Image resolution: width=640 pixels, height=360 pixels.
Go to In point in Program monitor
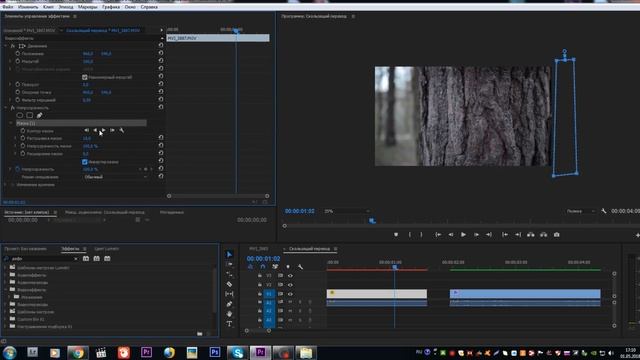point(438,235)
